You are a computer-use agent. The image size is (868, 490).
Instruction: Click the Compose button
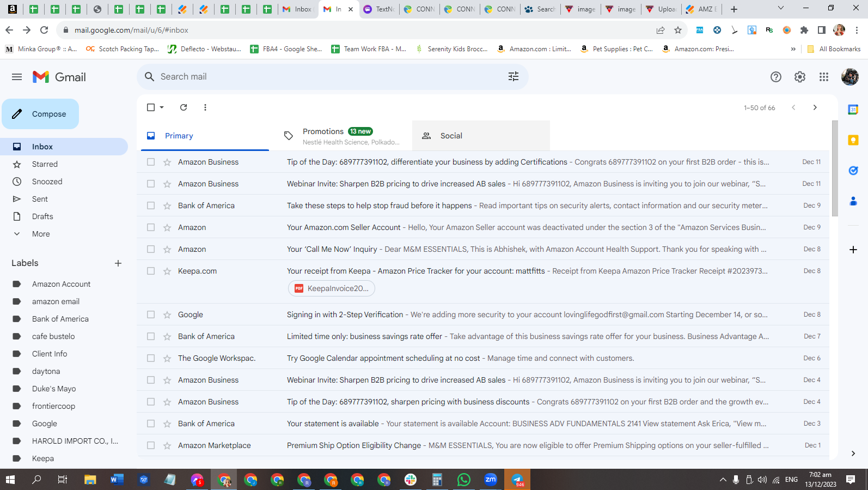pos(40,114)
